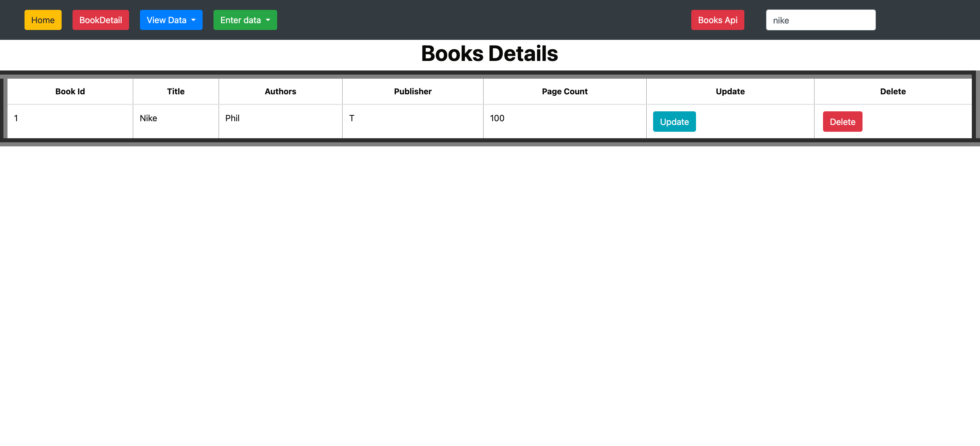Expand the Enter data dropdown

[x=244, y=20]
